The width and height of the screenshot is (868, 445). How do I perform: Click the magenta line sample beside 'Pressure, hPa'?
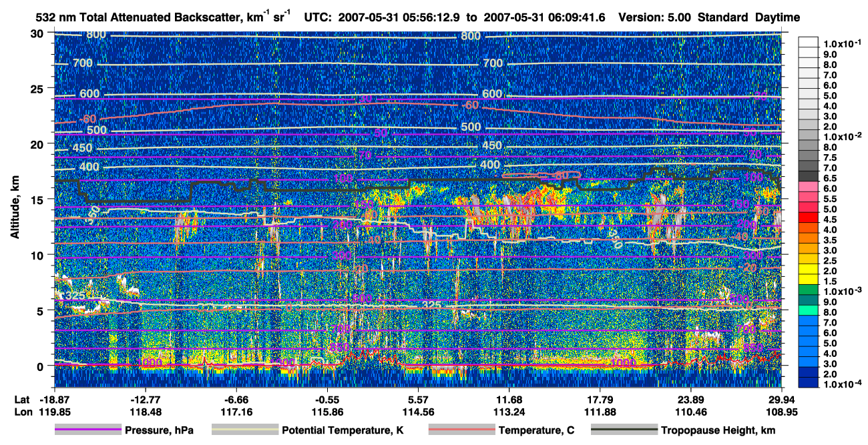(x=88, y=430)
